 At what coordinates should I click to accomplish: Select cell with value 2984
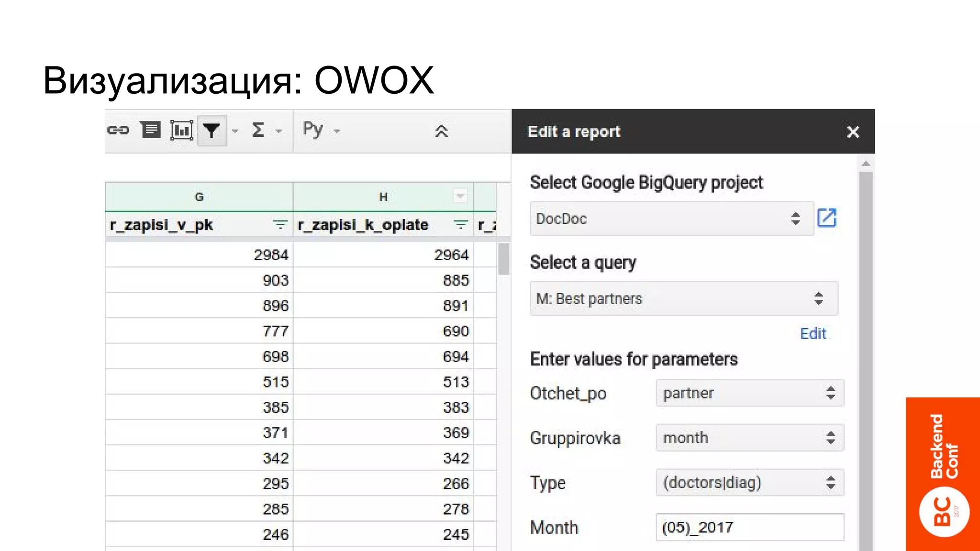[199, 254]
